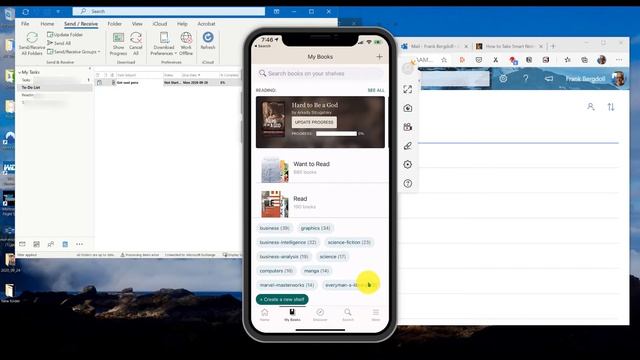Open Download Preferences dropdown
640x360 pixels.
(163, 44)
